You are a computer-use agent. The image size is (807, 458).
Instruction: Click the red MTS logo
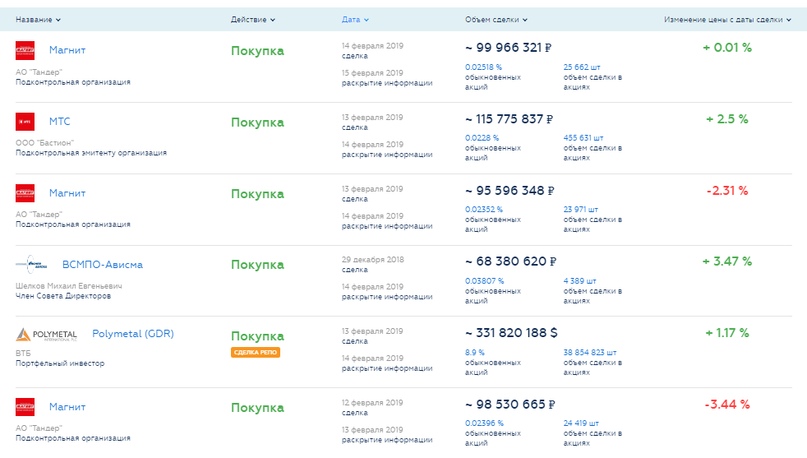coord(25,122)
